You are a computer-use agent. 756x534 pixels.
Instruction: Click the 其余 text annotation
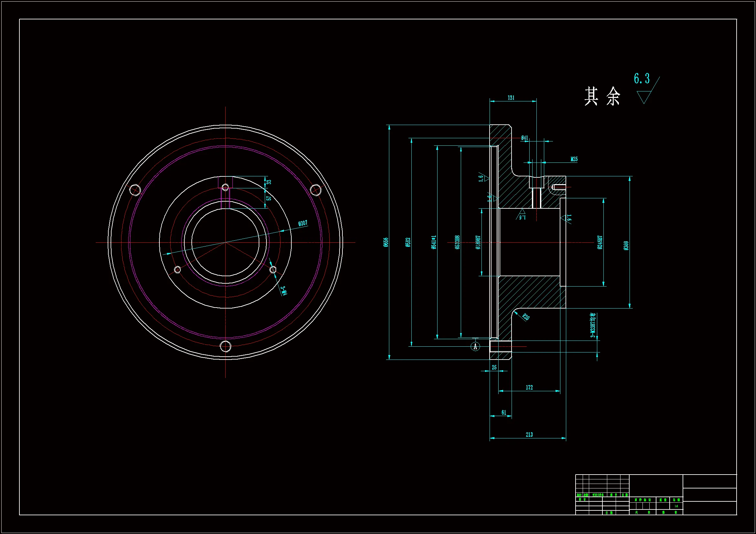pos(602,96)
